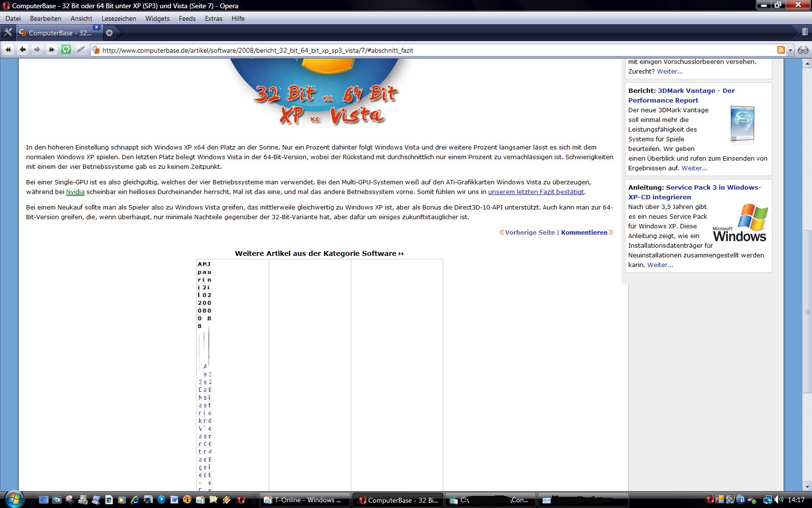Launch Internet Explorer from quick launch
Screen dimensions: 812x508
pyautogui.click(x=135, y=500)
